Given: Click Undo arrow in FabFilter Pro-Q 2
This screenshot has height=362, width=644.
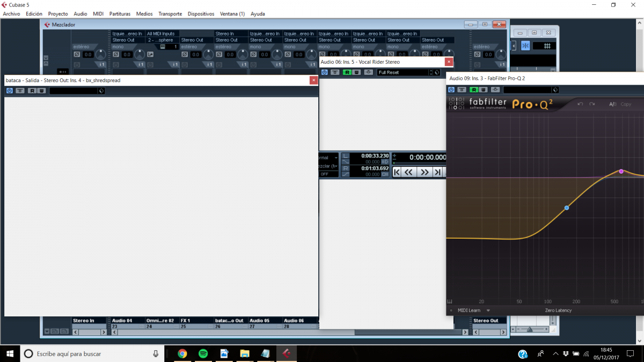Looking at the screenshot, I should click(580, 104).
